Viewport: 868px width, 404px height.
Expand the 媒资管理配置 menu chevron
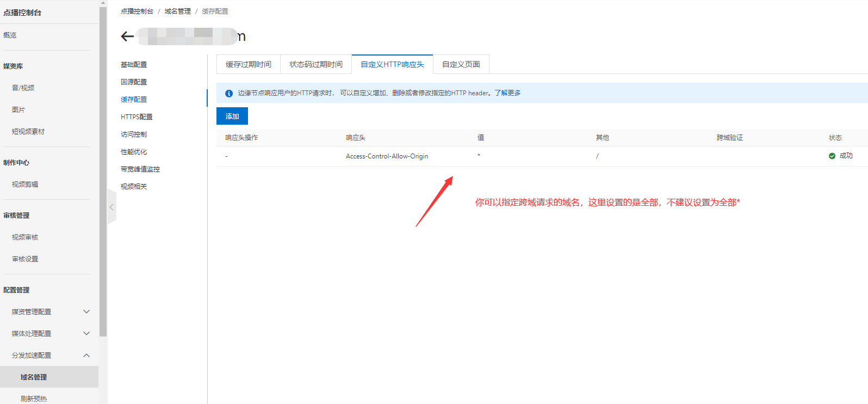tap(86, 311)
